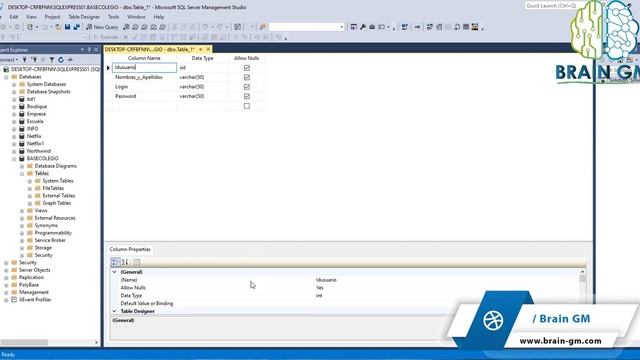Click the Generate Change Script icon

pos(404,27)
